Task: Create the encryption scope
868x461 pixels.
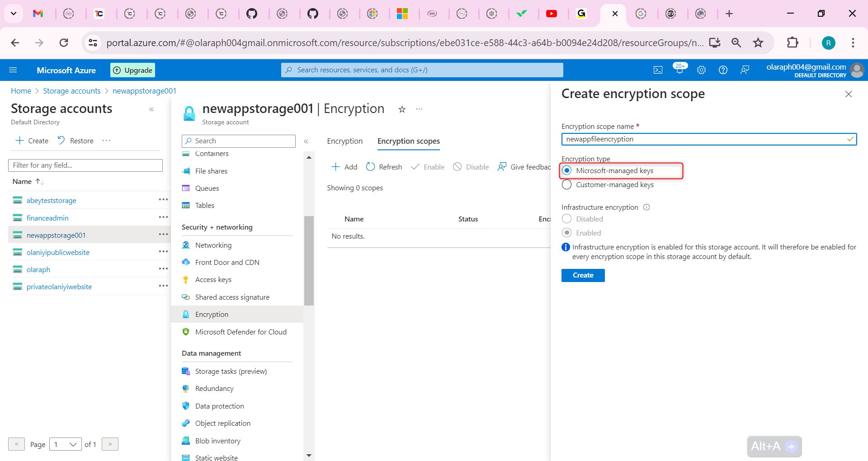Action: tap(582, 275)
